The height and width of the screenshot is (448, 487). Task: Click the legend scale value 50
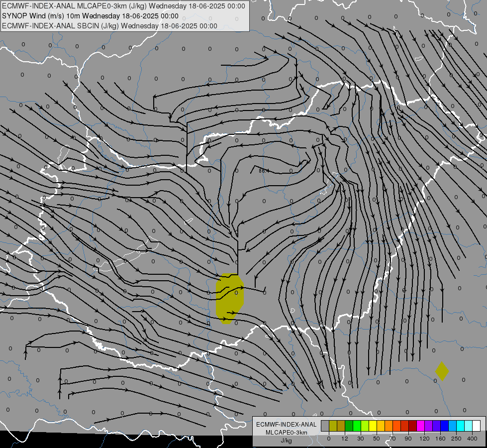pos(377,439)
